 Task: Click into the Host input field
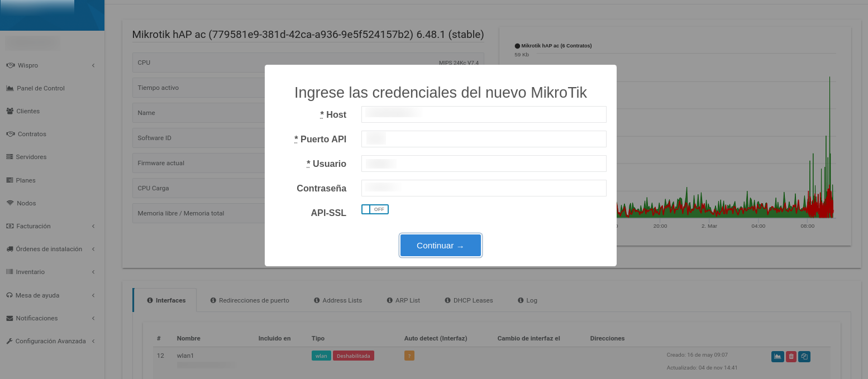coord(484,114)
